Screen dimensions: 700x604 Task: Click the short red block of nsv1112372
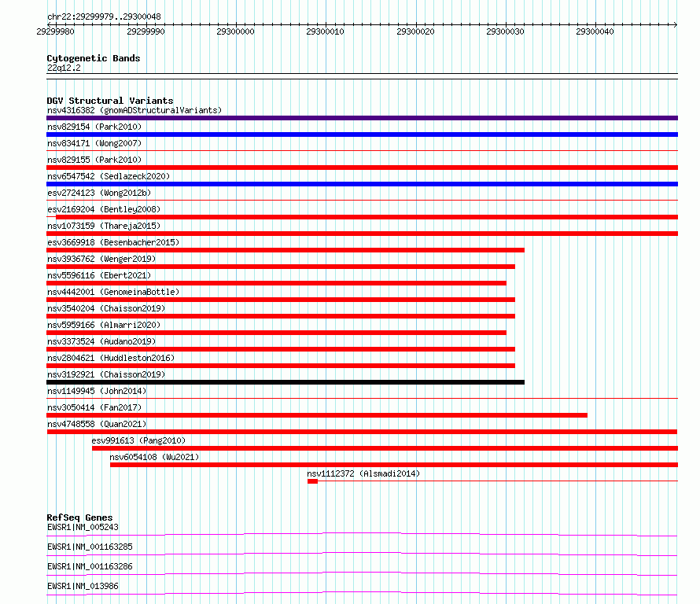click(312, 481)
